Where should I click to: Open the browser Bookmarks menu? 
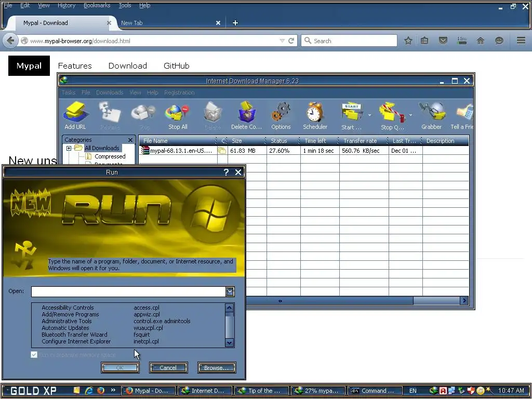(97, 5)
